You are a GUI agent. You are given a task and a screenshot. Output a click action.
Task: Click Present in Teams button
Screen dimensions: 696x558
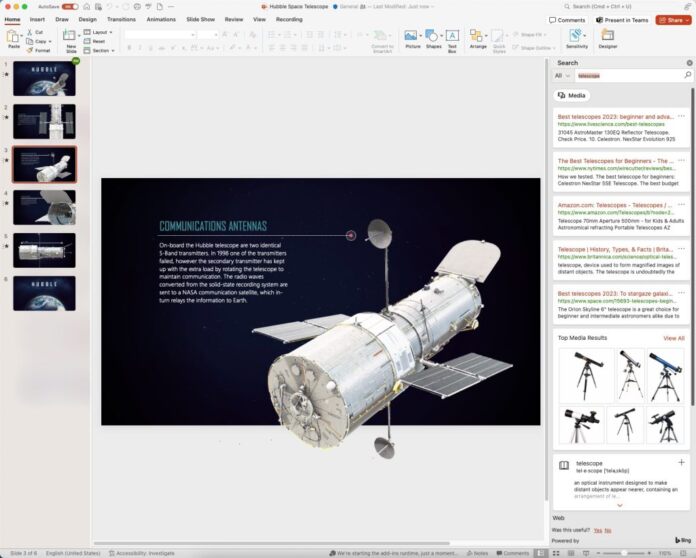pos(621,20)
